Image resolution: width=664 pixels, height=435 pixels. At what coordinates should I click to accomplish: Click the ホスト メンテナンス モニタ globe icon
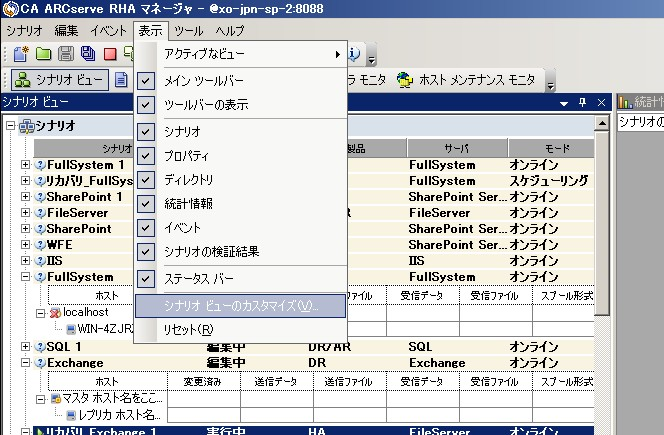click(405, 80)
